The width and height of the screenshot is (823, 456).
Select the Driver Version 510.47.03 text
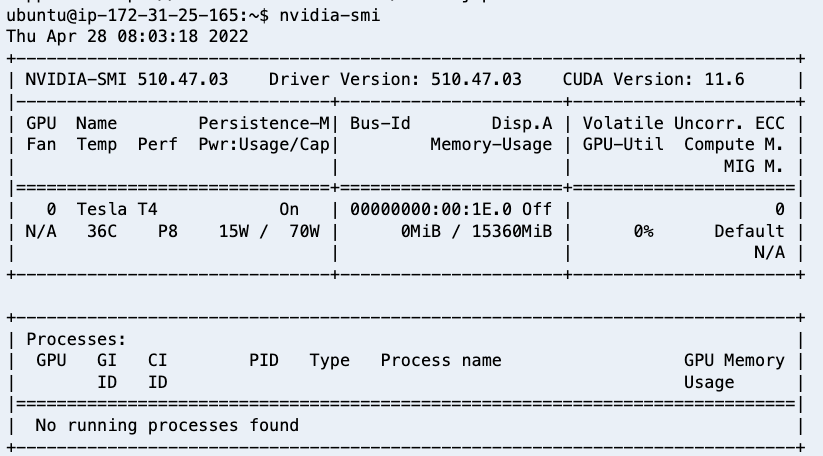point(395,79)
